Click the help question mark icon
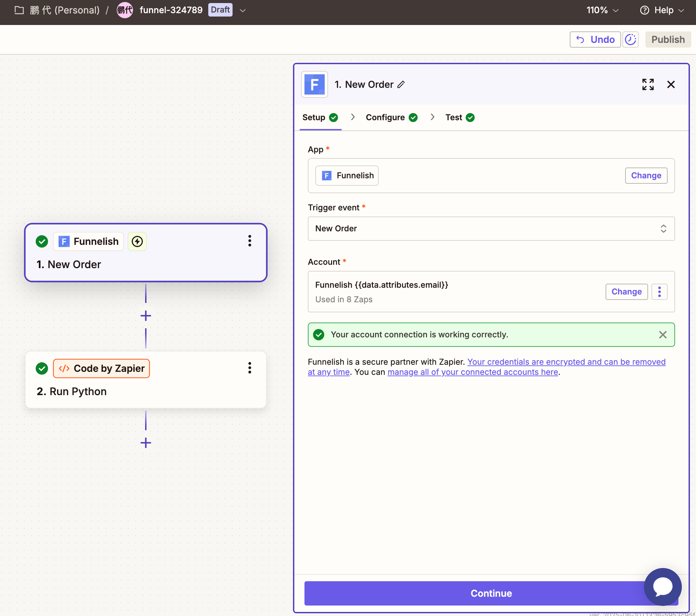Image resolution: width=696 pixels, height=616 pixels. coord(644,10)
